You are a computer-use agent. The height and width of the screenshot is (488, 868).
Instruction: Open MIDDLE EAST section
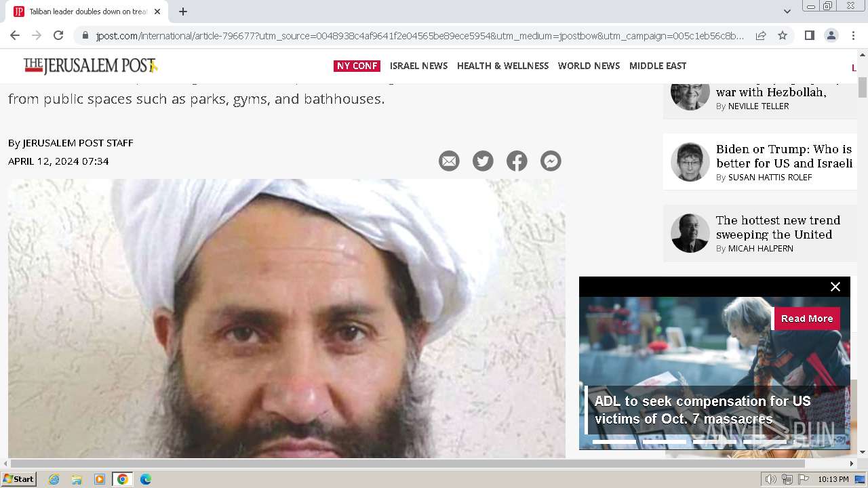[x=658, y=66]
